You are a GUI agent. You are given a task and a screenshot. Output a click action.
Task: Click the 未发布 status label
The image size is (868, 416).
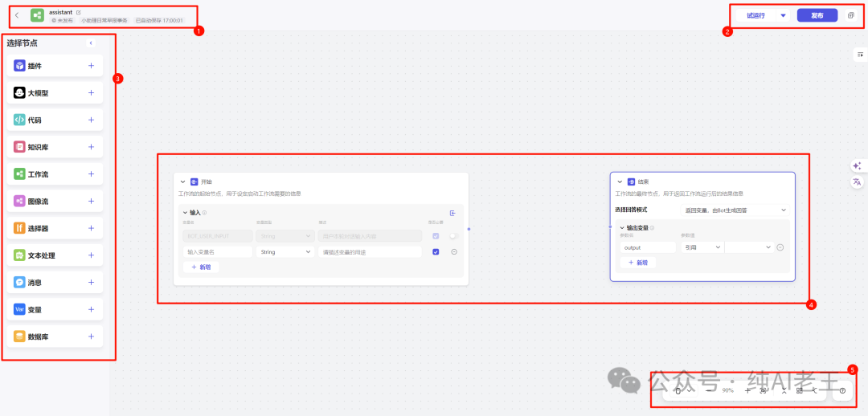(63, 20)
